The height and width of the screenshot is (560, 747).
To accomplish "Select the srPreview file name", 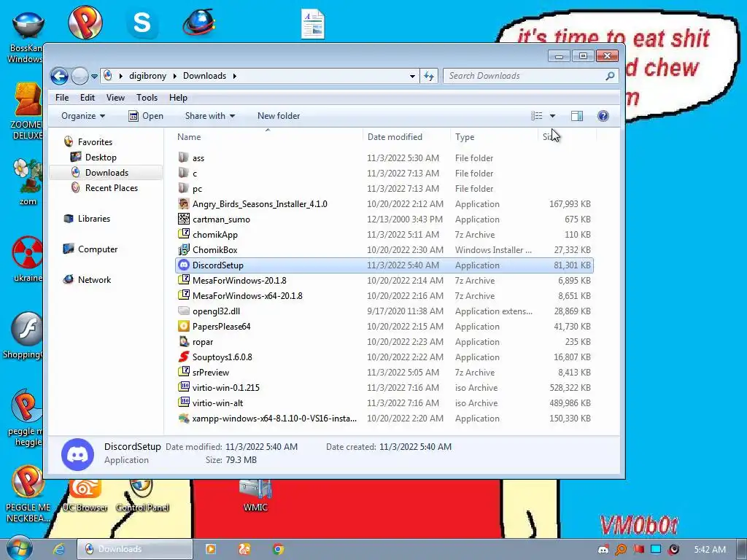I will tap(211, 373).
